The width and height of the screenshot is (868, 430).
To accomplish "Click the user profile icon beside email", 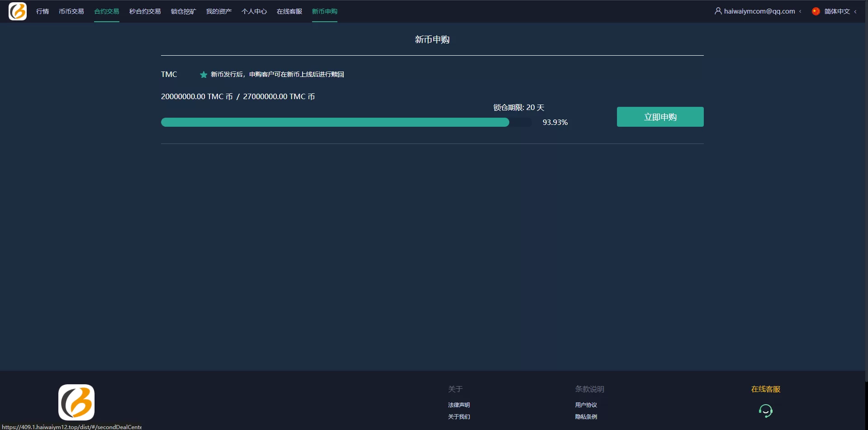I will (x=718, y=11).
